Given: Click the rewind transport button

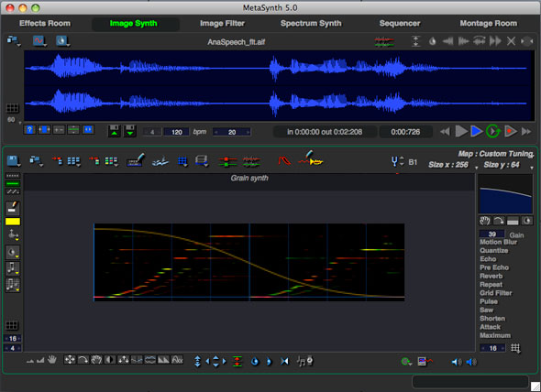Looking at the screenshot, I should click(445, 131).
